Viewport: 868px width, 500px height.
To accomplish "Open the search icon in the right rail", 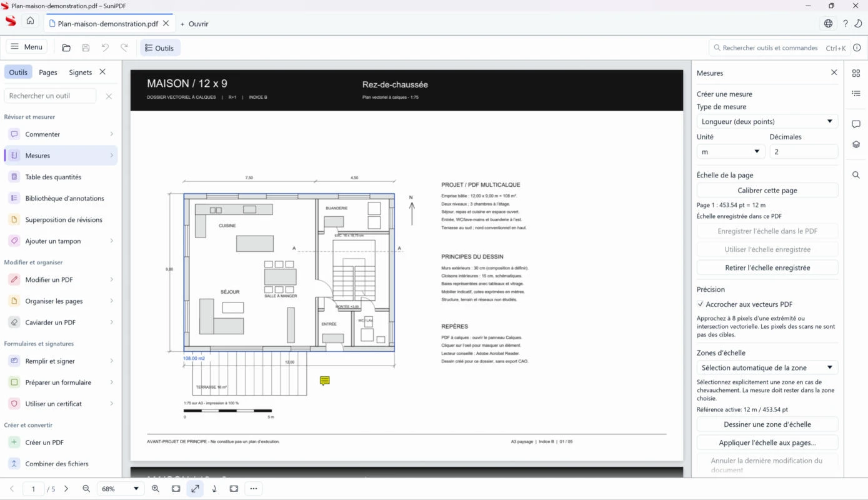I will tap(856, 175).
